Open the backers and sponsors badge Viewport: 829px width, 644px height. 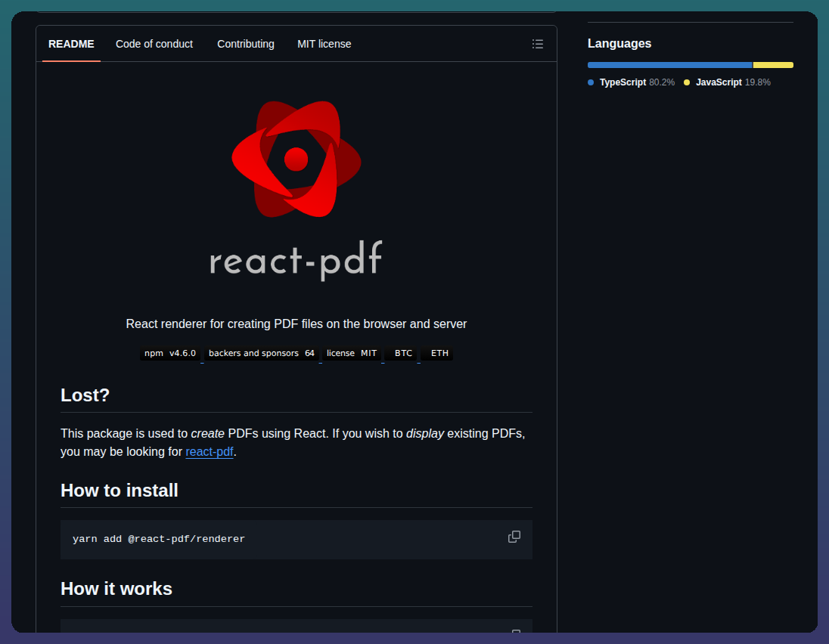[x=261, y=353]
